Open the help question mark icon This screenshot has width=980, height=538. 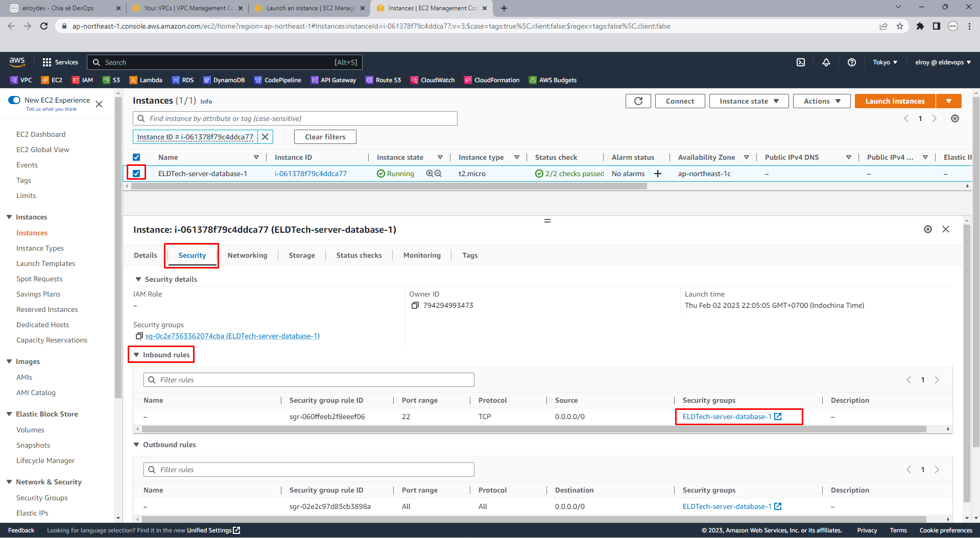851,62
